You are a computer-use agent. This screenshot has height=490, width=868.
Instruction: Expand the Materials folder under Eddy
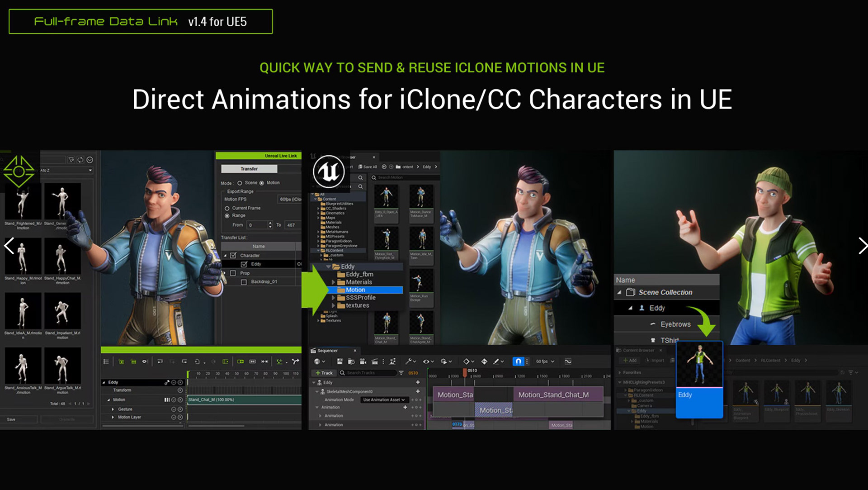point(334,282)
